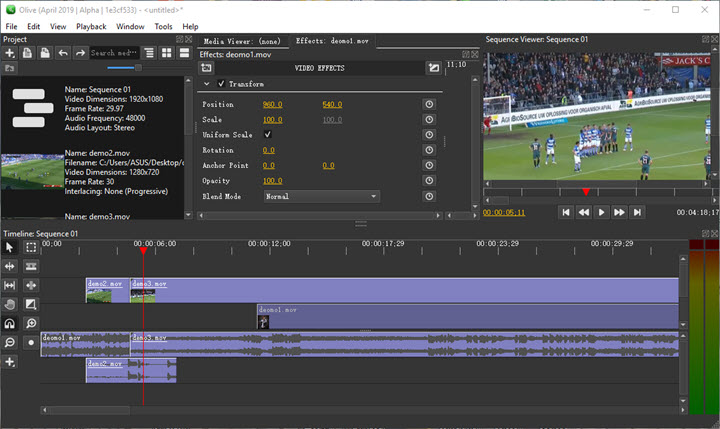Viewport: 720px width, 429px height.
Task: Select the demo2.mov video clip on timeline
Action: tap(106, 290)
